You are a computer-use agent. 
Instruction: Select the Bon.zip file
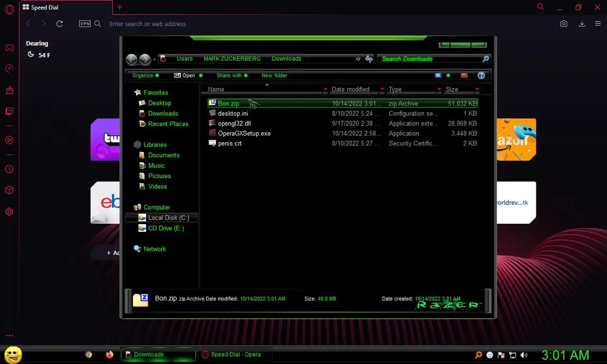coord(342,103)
